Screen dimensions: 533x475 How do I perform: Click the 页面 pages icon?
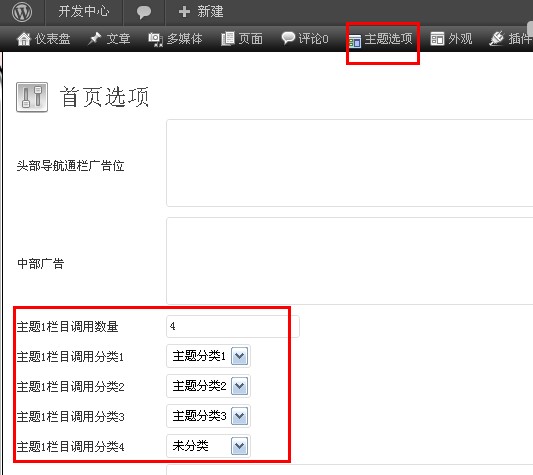tap(228, 39)
